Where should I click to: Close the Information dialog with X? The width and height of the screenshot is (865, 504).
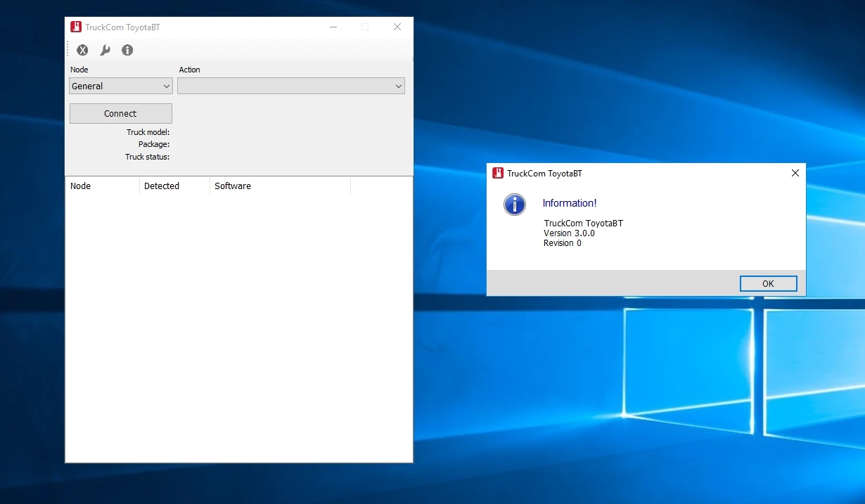pyautogui.click(x=795, y=173)
